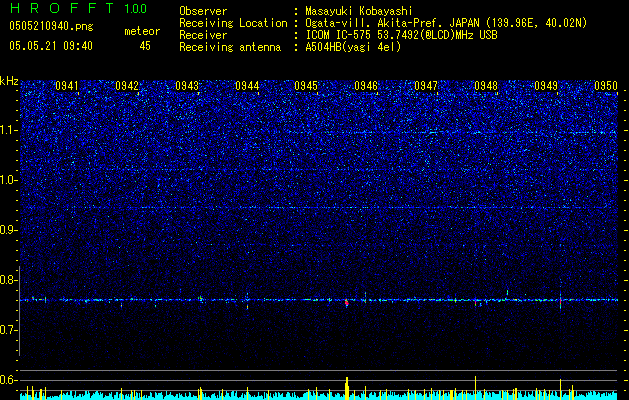Click the HROFFT 1.0.0 title text
This screenshot has width=629, height=400.
(x=78, y=8)
